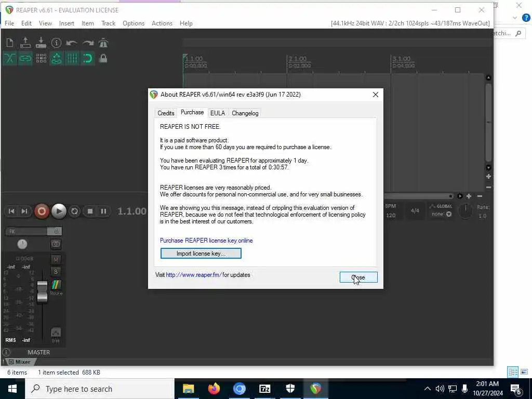This screenshot has height=399, width=532.
Task: Toggle the auto-crossfade icon
Action: point(10,58)
